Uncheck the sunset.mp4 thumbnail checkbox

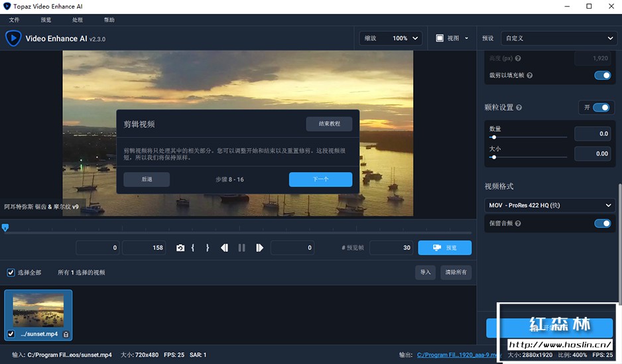click(x=11, y=334)
